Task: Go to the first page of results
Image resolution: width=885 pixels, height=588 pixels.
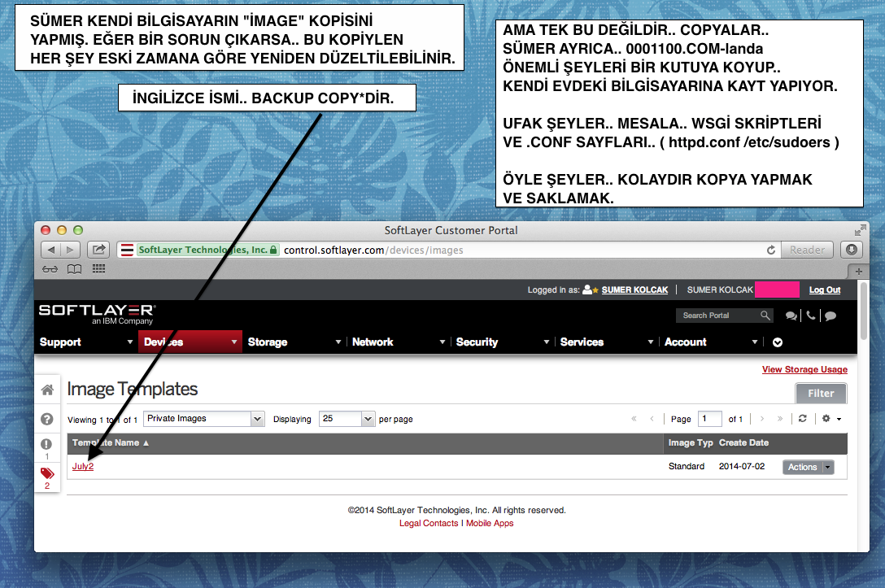Action: click(x=634, y=419)
